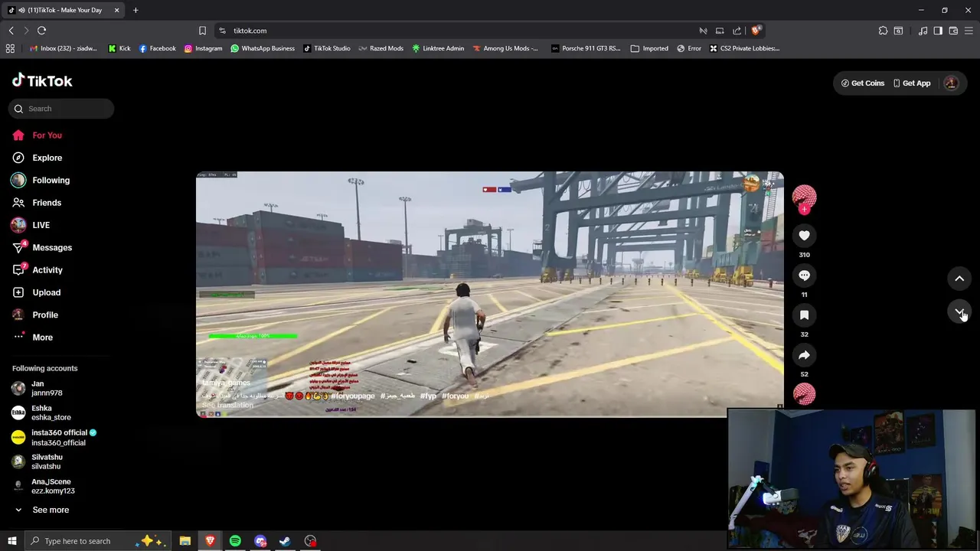Click the share icon in address bar

(x=737, y=31)
